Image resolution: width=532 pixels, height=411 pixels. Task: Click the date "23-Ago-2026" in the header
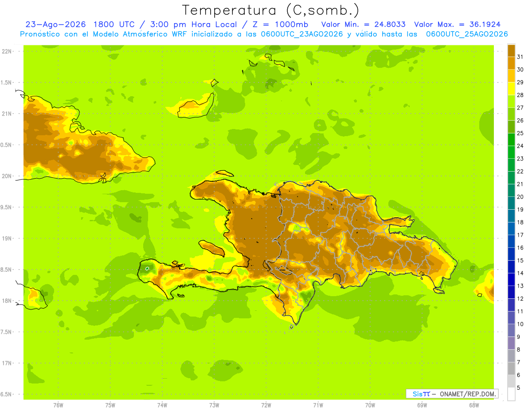[x=55, y=24]
